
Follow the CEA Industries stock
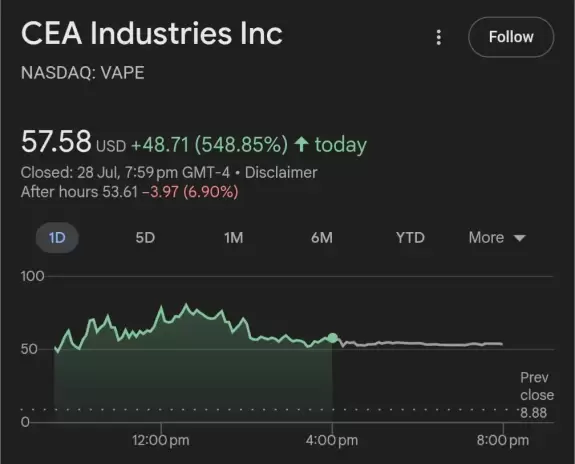(511, 37)
